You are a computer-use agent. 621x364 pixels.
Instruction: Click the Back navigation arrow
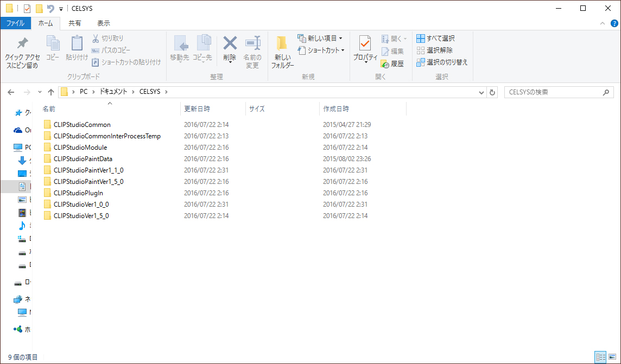click(x=11, y=92)
